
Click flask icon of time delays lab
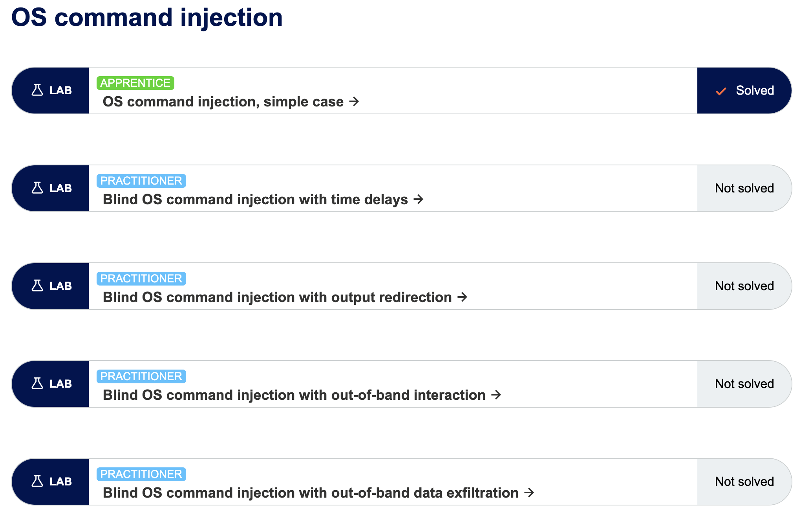37,188
